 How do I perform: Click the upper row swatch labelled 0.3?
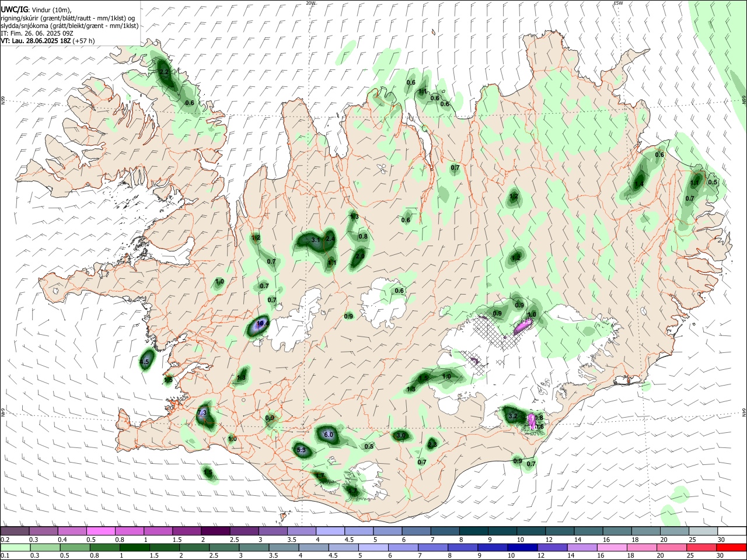tap(43, 531)
